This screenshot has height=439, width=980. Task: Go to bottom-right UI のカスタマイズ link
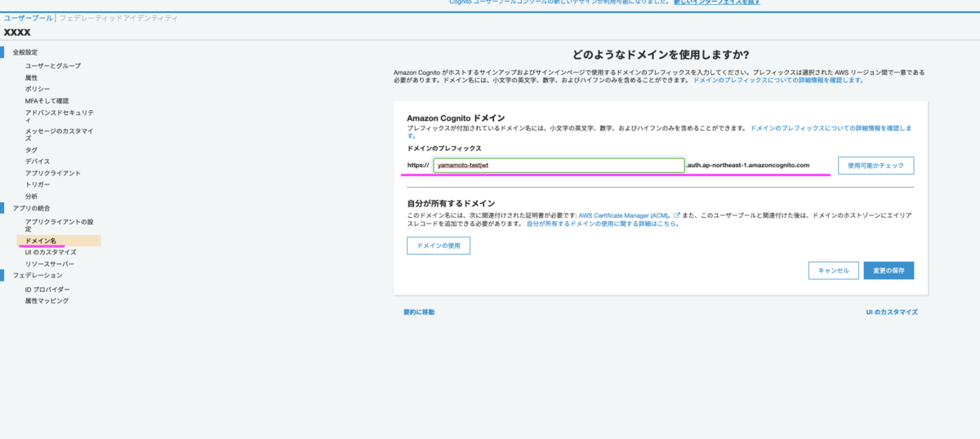(892, 313)
